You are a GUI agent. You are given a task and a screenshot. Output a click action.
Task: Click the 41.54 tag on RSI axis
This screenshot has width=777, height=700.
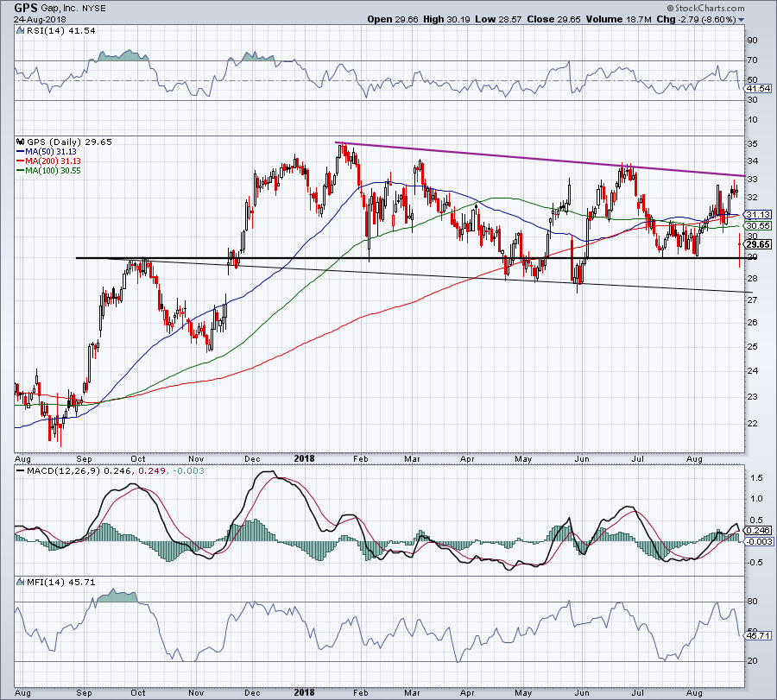(x=759, y=88)
